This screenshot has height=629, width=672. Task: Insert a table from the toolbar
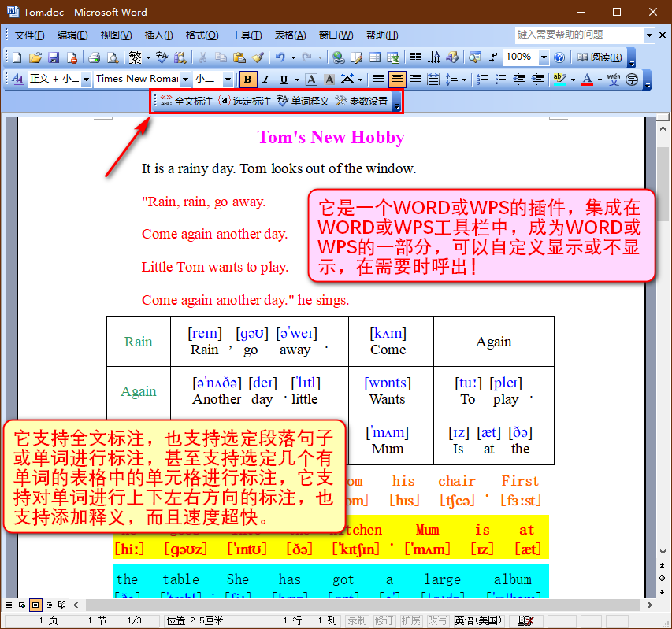tap(375, 57)
